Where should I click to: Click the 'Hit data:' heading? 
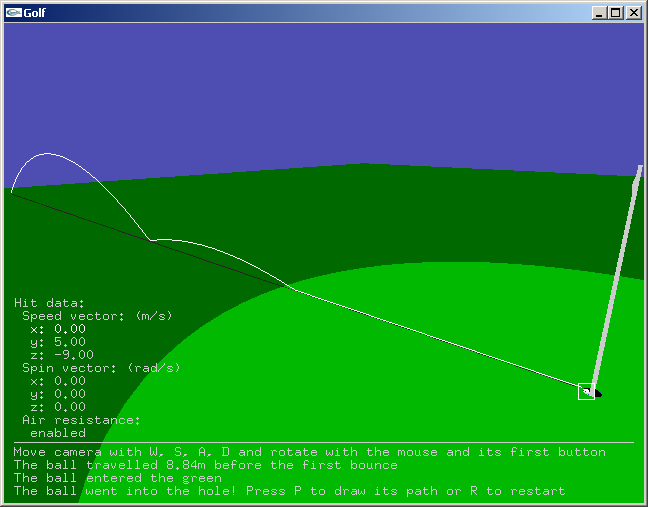[x=49, y=303]
